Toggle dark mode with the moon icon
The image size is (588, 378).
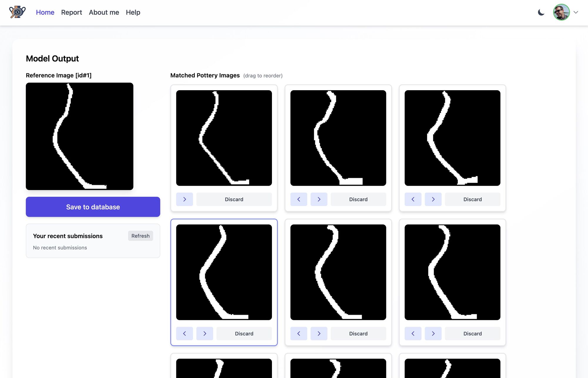pyautogui.click(x=541, y=12)
